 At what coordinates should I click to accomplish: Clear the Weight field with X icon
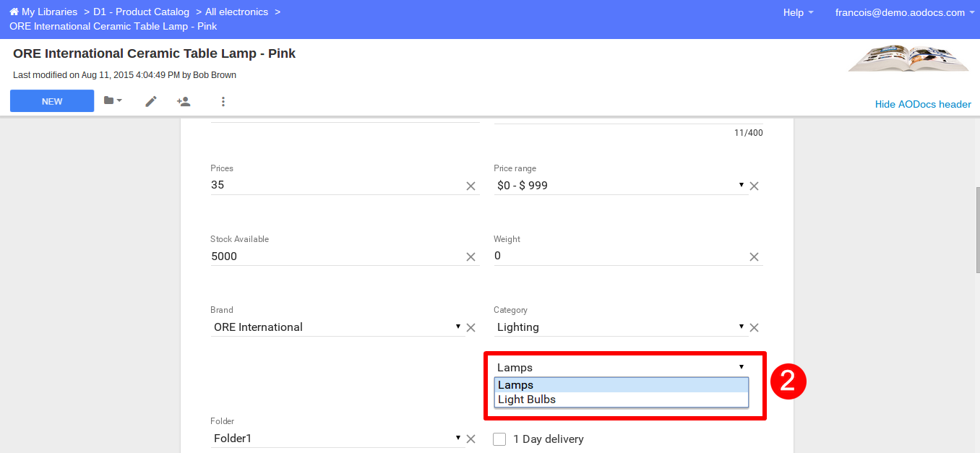click(x=754, y=256)
